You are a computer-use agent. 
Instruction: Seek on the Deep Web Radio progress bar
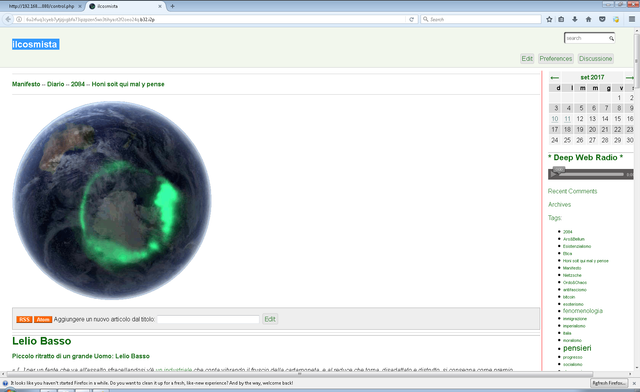point(592,174)
